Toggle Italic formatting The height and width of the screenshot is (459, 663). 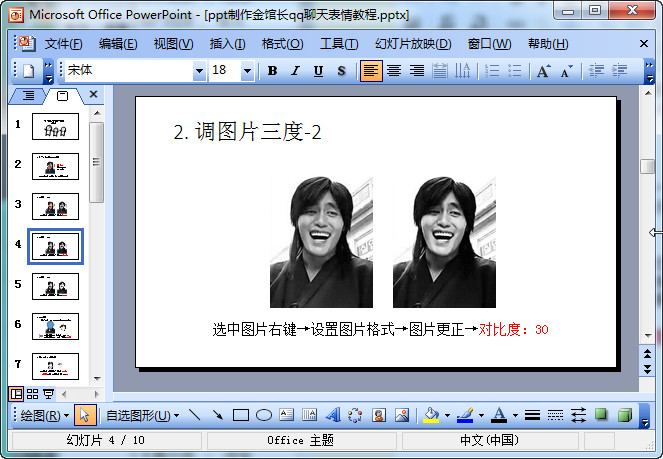tap(295, 71)
